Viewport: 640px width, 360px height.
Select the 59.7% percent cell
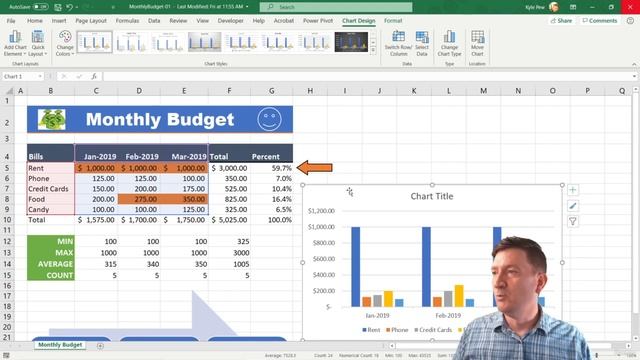point(271,168)
